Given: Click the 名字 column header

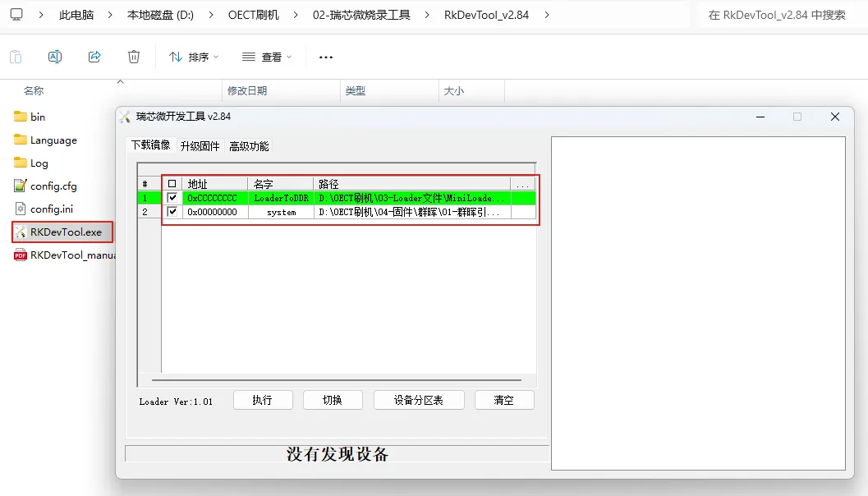Looking at the screenshot, I should click(281, 184).
